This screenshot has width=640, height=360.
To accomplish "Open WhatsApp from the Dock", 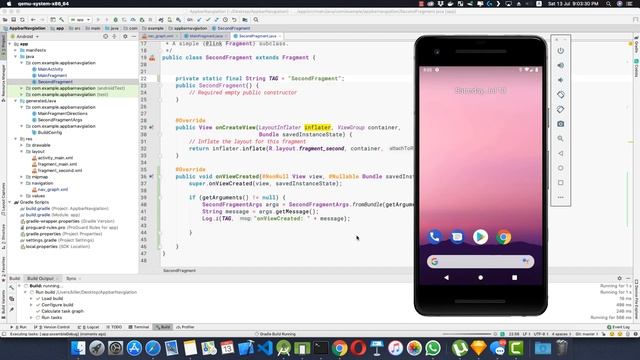I will tap(433, 348).
